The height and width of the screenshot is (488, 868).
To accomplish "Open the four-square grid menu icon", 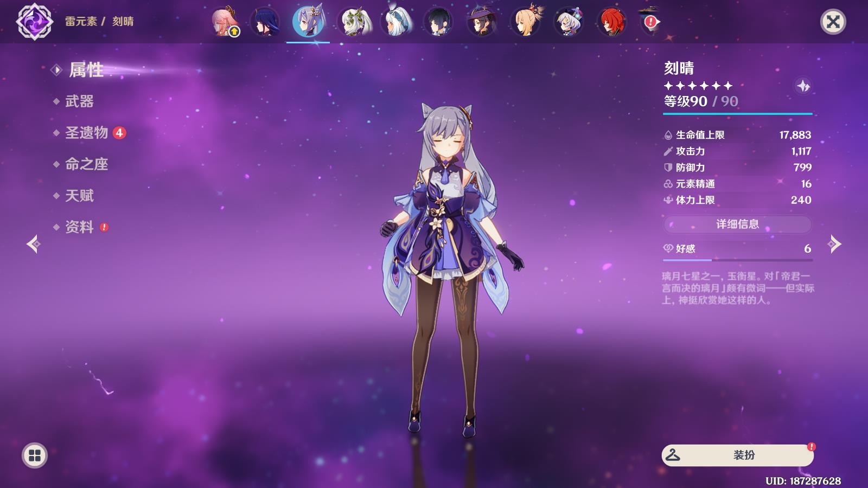I will 35,455.
